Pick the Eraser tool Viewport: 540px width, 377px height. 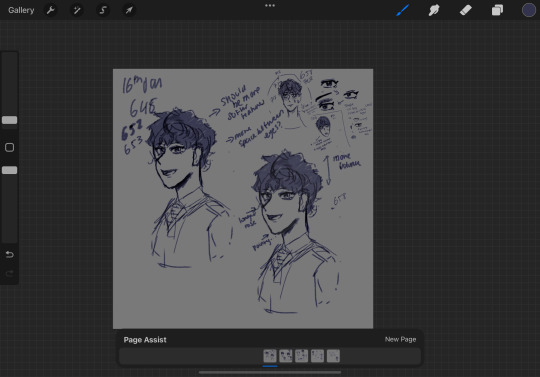tap(466, 10)
